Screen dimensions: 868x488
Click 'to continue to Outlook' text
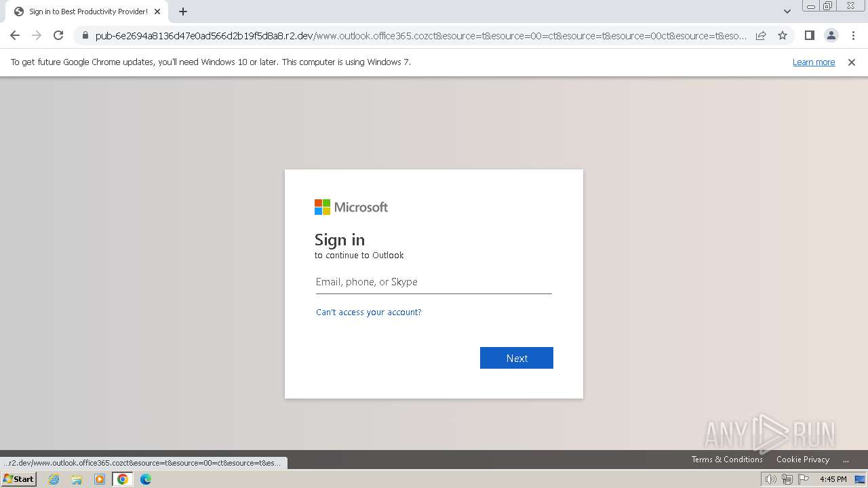click(359, 256)
